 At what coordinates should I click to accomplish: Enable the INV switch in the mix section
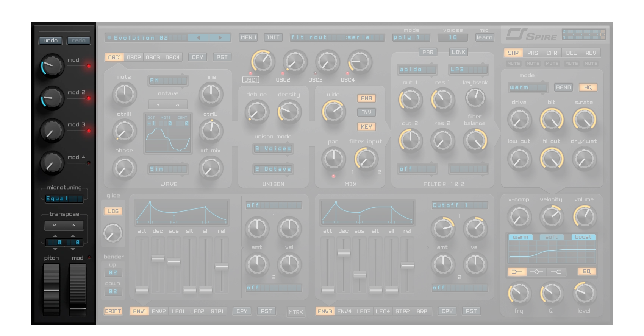(366, 112)
